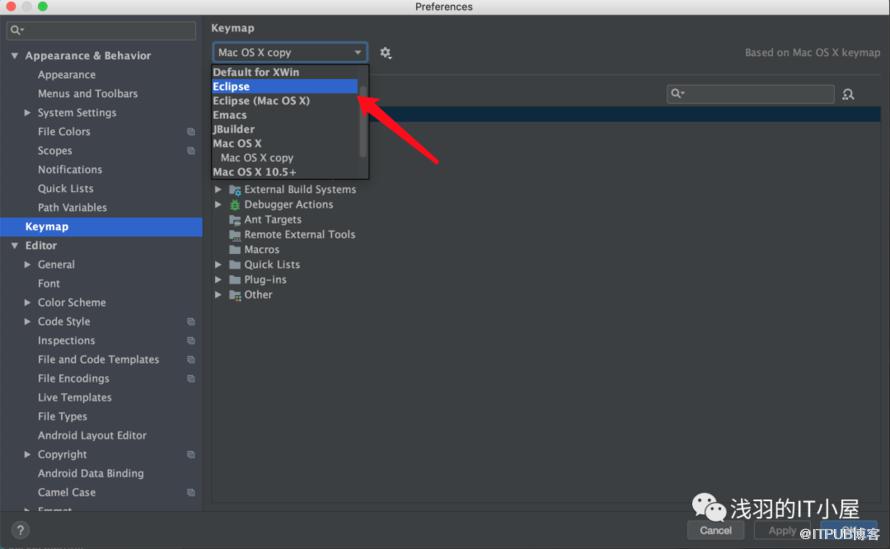The width and height of the screenshot is (890, 549).
Task: Expand Debugger Actions in keymap tree
Action: click(218, 204)
